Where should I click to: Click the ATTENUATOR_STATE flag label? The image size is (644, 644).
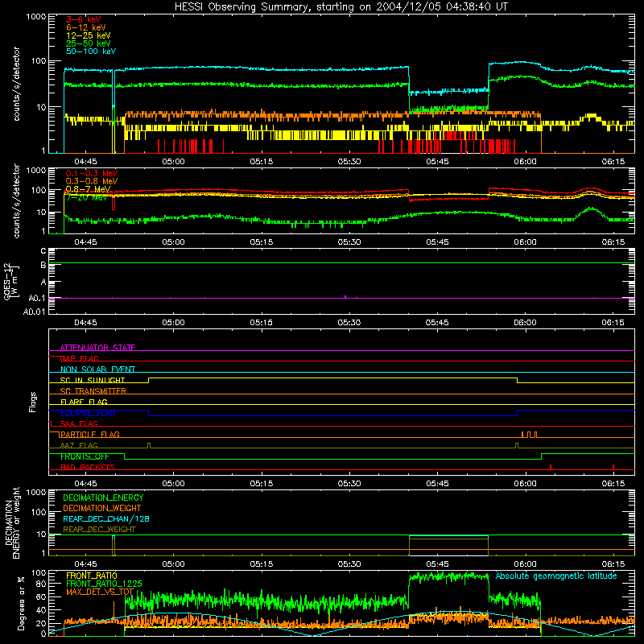click(97, 348)
